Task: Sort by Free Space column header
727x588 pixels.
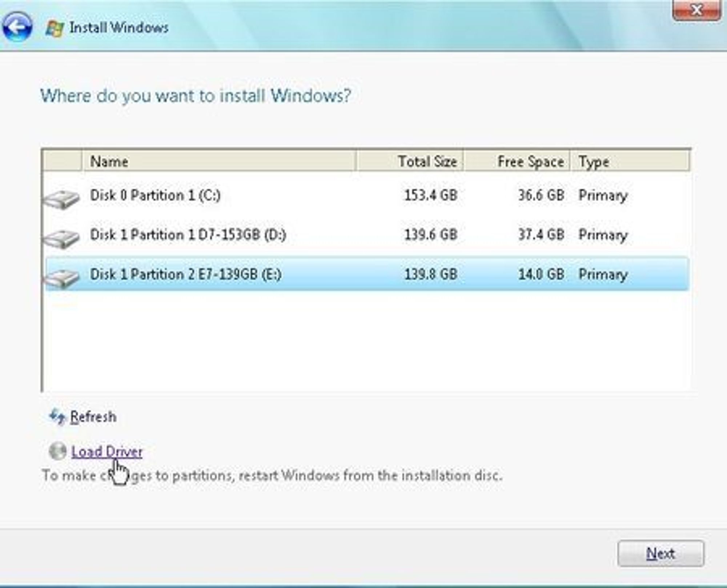Action: [517, 161]
